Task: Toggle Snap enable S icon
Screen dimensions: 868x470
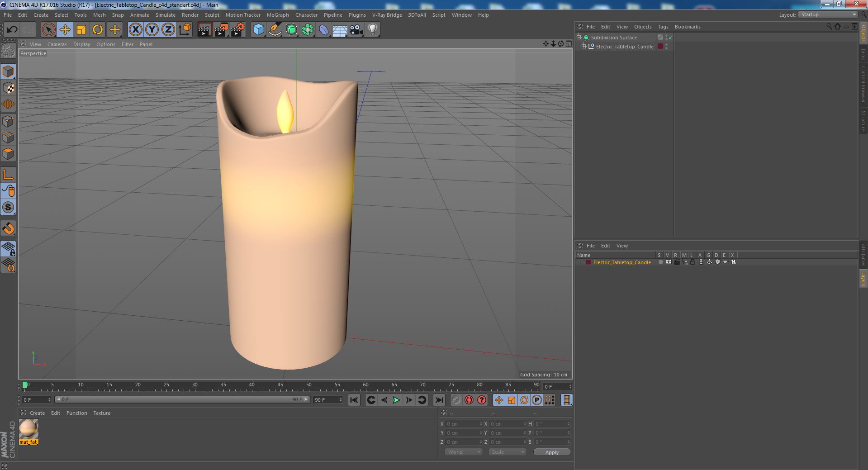Action: click(8, 207)
